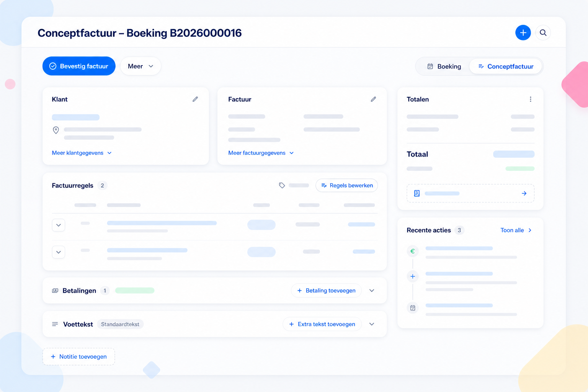Click the Betalingen count badge 1
This screenshot has width=588, height=392.
105,291
